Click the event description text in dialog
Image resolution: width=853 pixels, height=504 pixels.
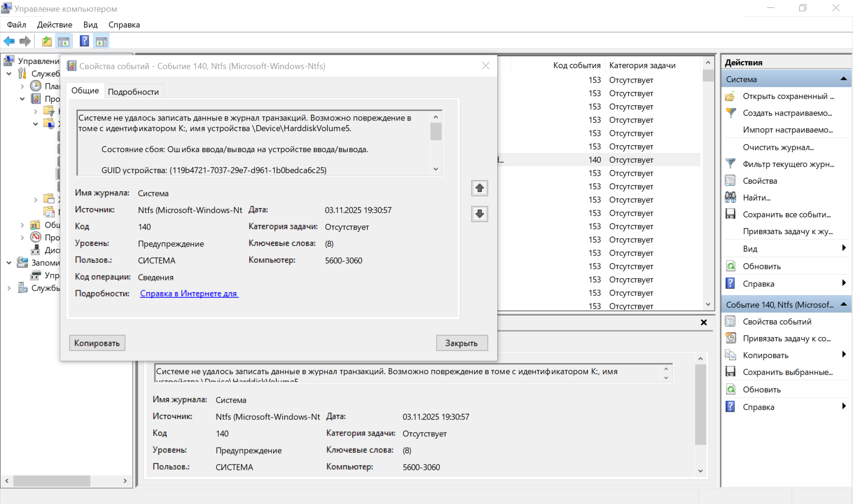(253, 143)
